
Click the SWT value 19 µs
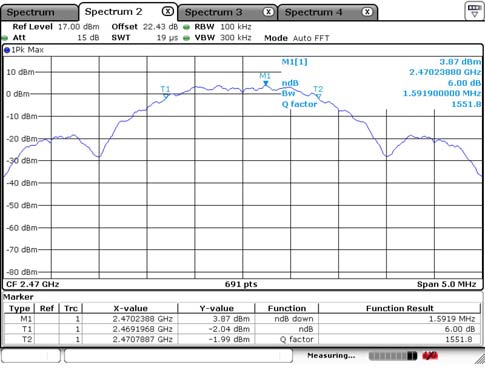[167, 38]
